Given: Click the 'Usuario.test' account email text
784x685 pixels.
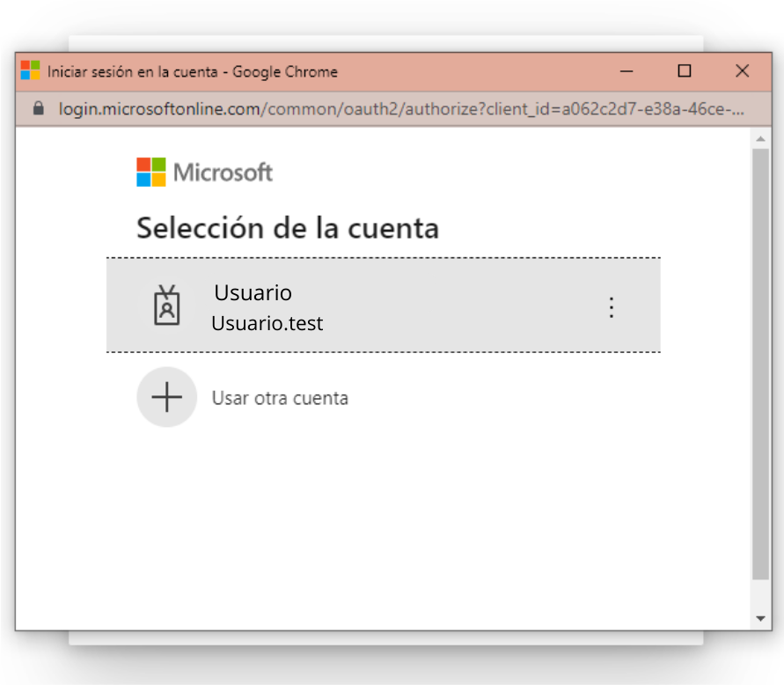Looking at the screenshot, I should pyautogui.click(x=267, y=323).
